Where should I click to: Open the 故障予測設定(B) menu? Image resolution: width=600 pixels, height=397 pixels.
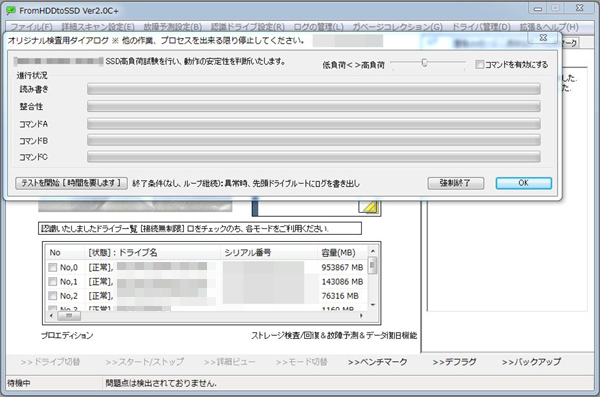click(173, 27)
